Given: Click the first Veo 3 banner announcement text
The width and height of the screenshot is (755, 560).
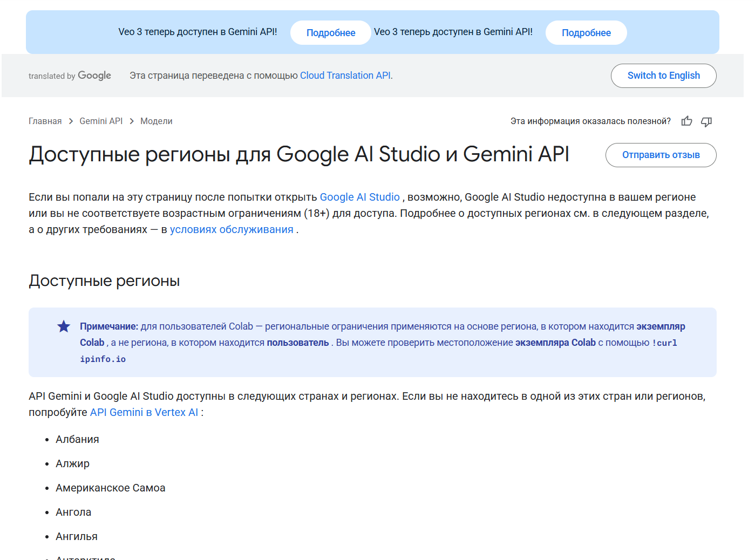Looking at the screenshot, I should 198,32.
